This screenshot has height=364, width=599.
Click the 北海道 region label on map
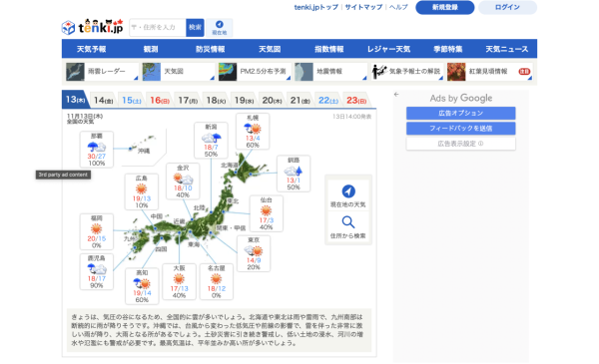(x=230, y=165)
